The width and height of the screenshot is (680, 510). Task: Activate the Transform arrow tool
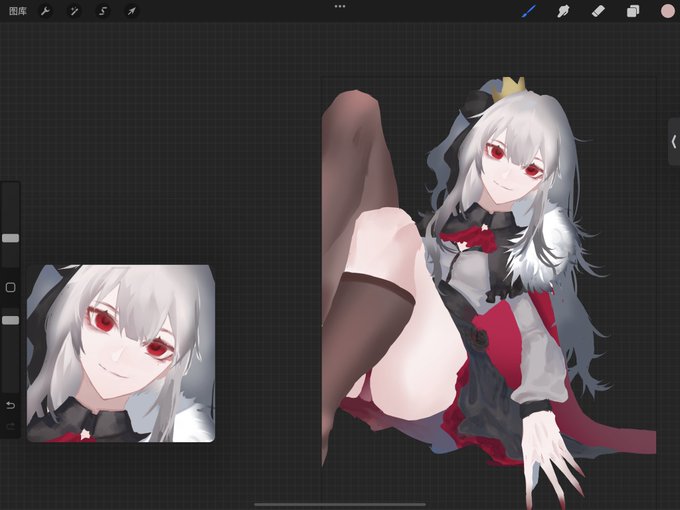click(x=131, y=11)
